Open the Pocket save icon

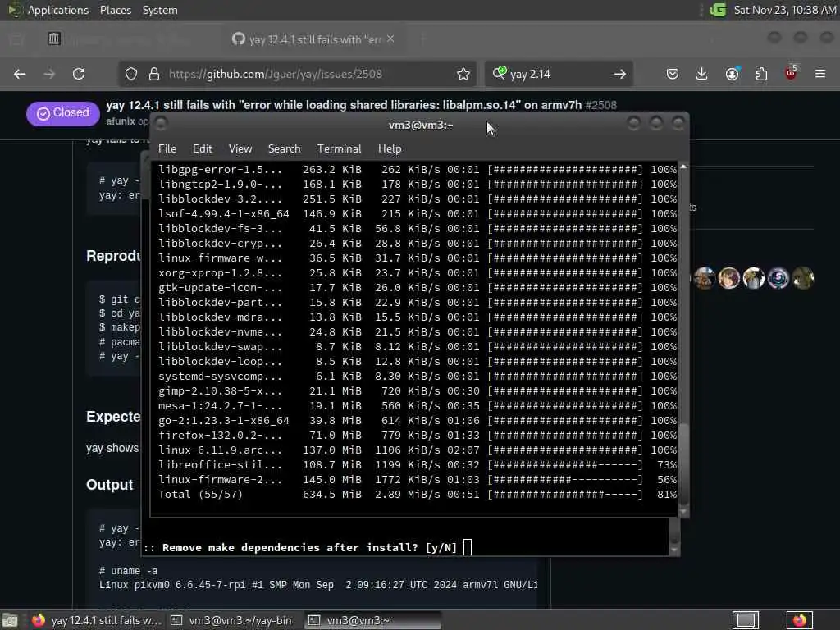pos(673,74)
